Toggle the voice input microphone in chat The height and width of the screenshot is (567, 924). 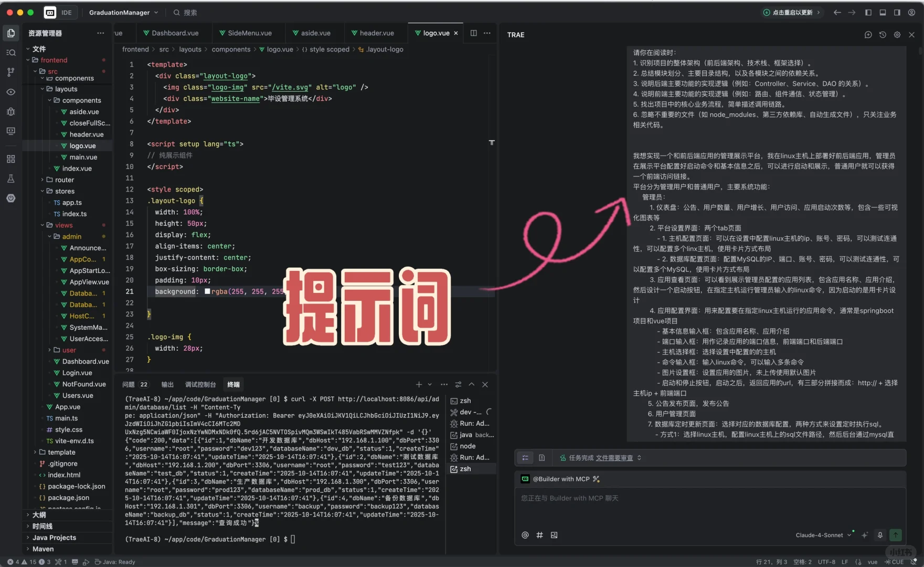click(x=880, y=535)
